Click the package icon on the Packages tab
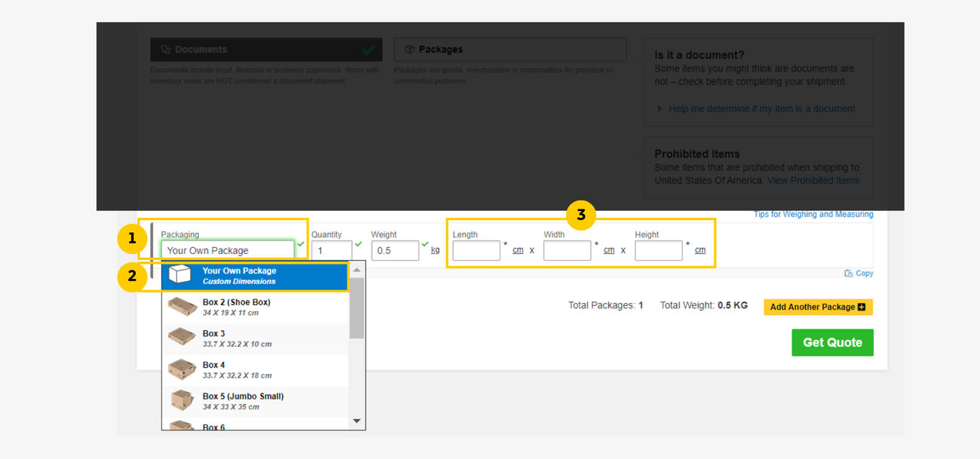This screenshot has width=980, height=459. click(409, 49)
